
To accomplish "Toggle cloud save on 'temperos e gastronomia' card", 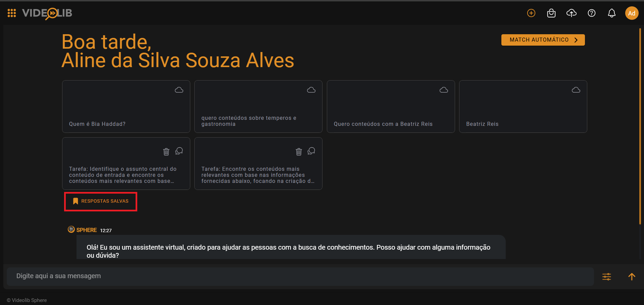I will tap(311, 90).
